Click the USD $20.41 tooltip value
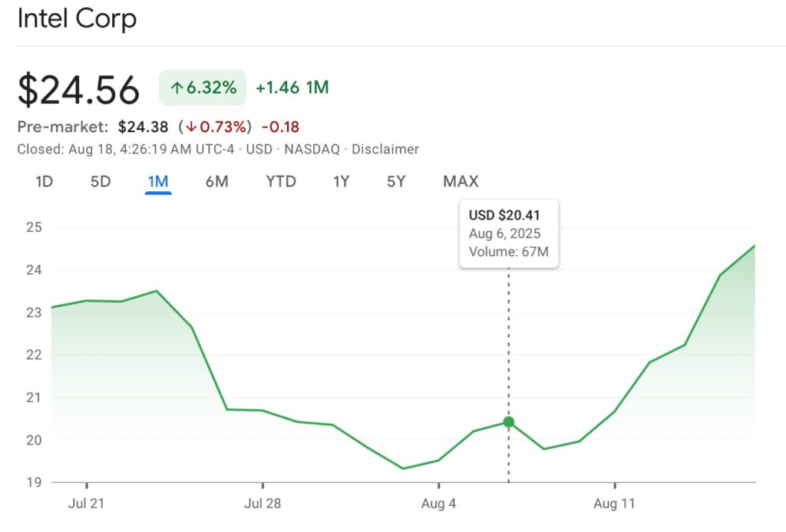The height and width of the screenshot is (532, 786). [x=504, y=215]
